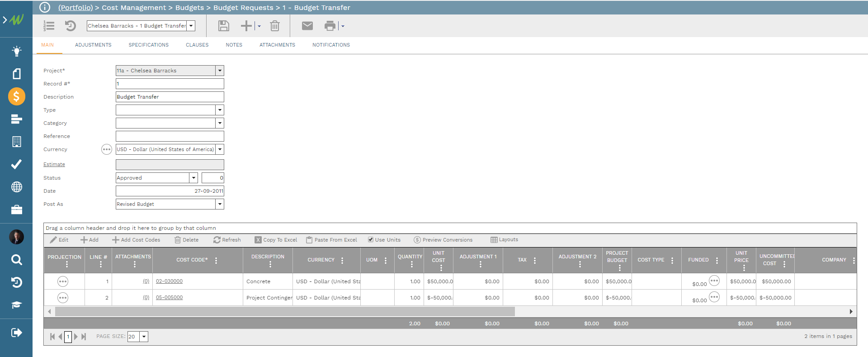868x357 pixels.
Task: Click the grid Edit button
Action: pos(59,240)
